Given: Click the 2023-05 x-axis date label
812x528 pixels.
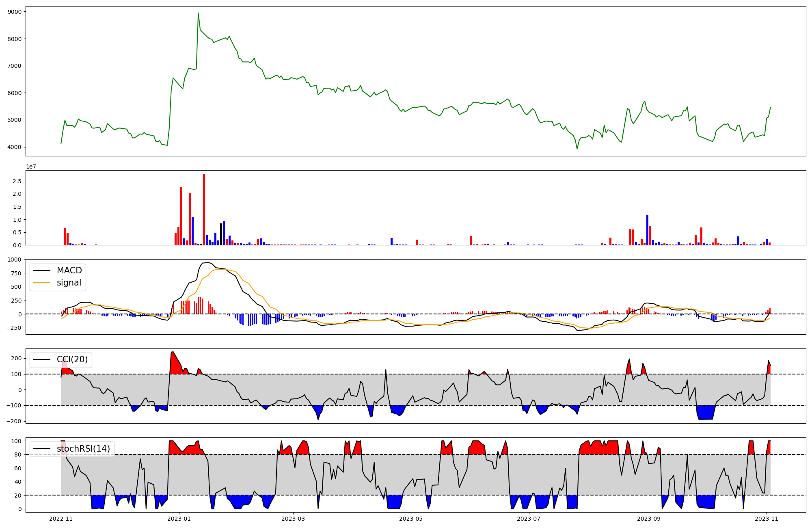Looking at the screenshot, I should 411,519.
